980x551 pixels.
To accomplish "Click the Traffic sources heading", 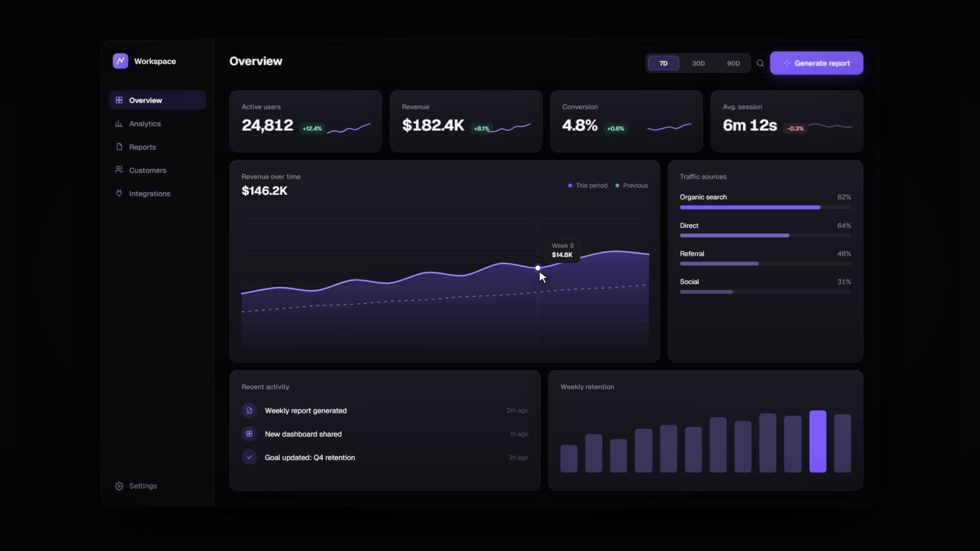I will click(703, 177).
